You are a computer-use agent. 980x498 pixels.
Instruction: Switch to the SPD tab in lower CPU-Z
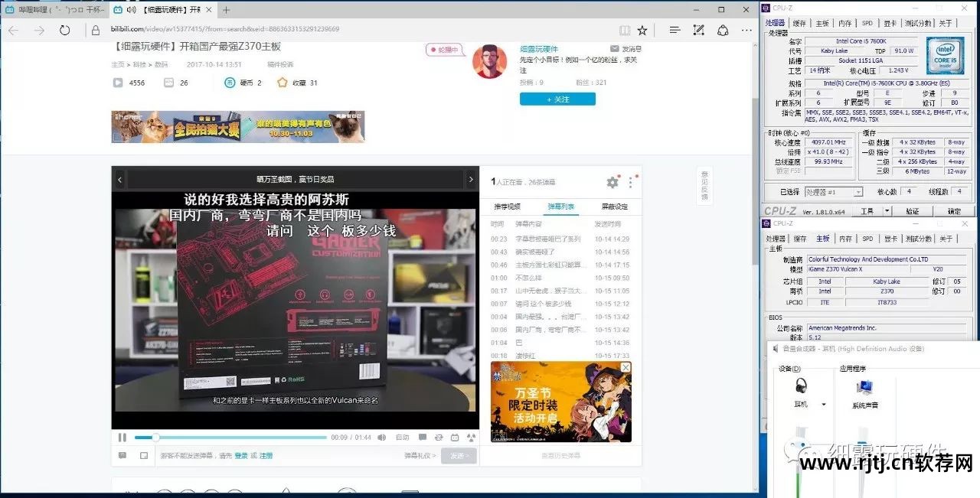coord(867,239)
